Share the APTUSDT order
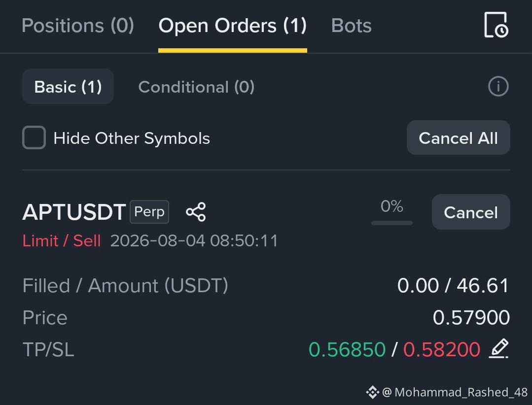The width and height of the screenshot is (532, 405). 196,212
